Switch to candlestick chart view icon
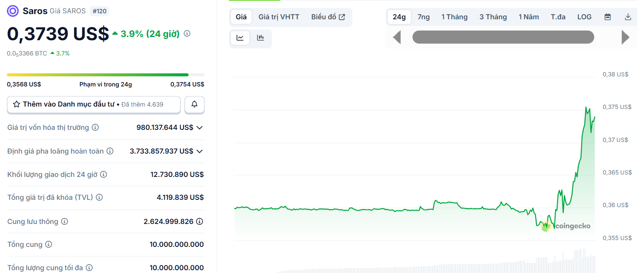644x273 pixels. (261, 38)
